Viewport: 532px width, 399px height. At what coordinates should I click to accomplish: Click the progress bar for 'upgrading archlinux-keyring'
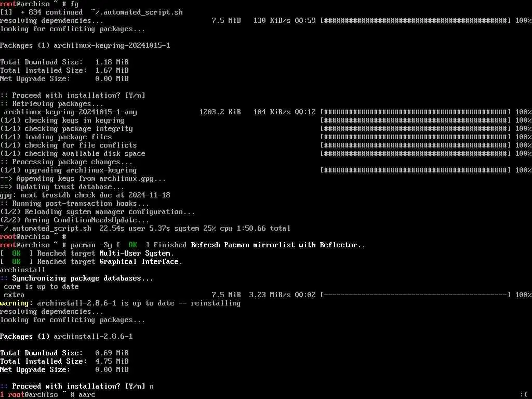(x=415, y=170)
